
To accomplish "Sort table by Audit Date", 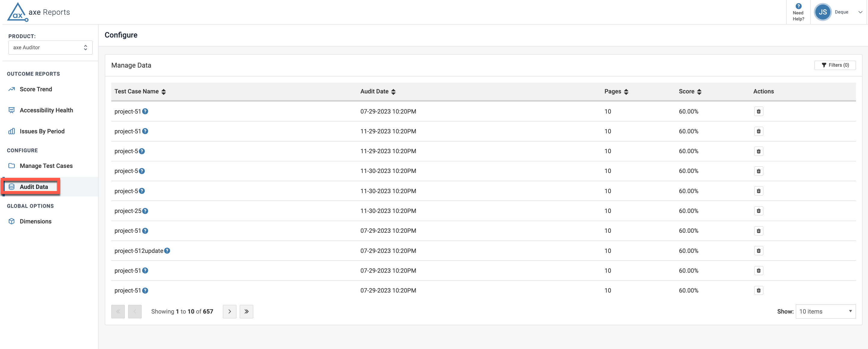I will point(393,92).
